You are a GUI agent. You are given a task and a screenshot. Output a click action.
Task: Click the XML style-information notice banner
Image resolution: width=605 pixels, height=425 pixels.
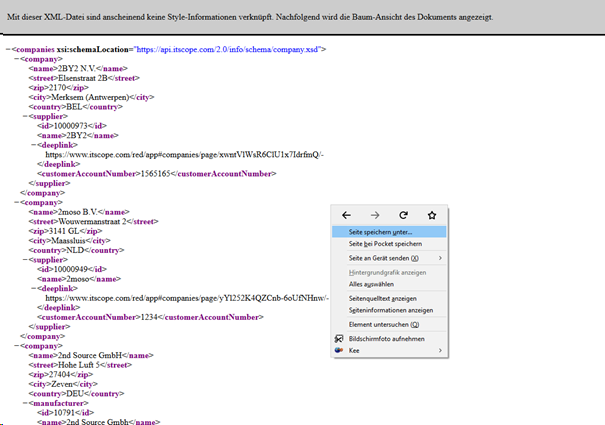point(302,17)
